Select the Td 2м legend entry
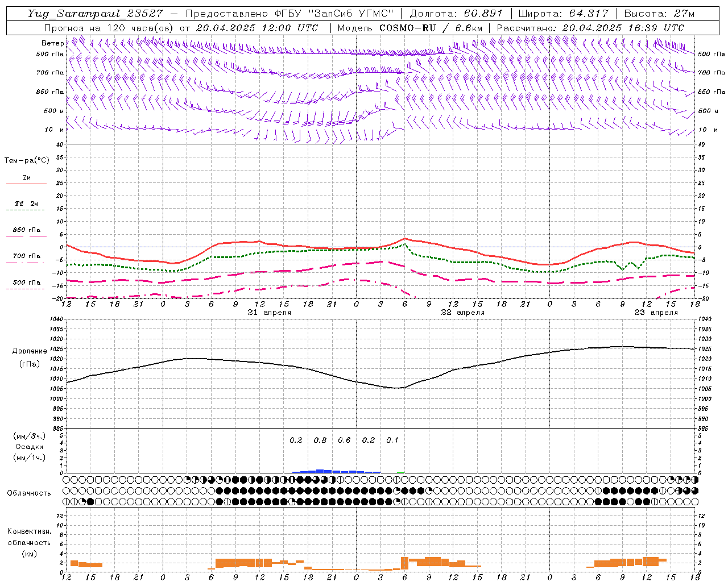 [26, 203]
